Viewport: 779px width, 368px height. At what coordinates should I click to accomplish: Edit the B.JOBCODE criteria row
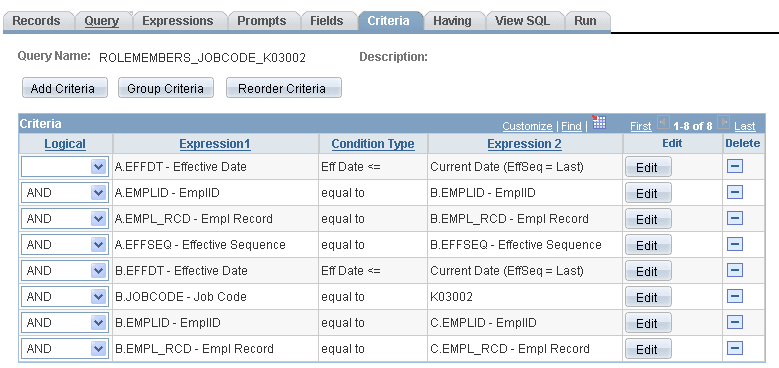648,297
